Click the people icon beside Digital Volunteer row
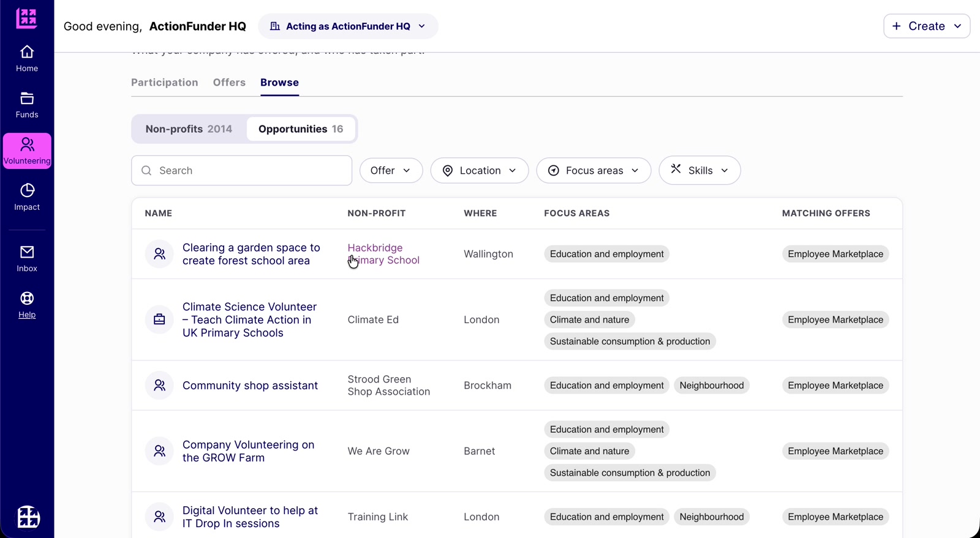 point(159,517)
